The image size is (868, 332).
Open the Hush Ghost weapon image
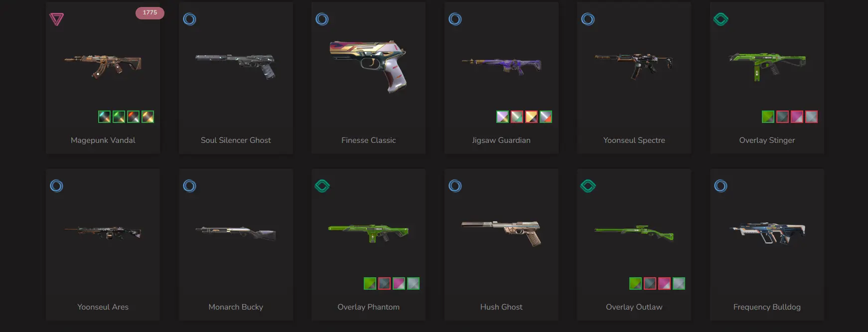[x=501, y=233]
